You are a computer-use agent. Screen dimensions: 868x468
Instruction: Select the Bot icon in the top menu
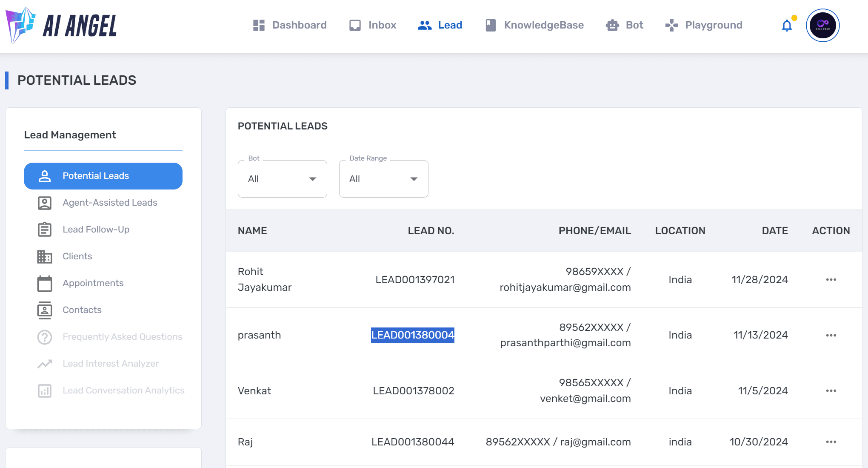(x=612, y=25)
